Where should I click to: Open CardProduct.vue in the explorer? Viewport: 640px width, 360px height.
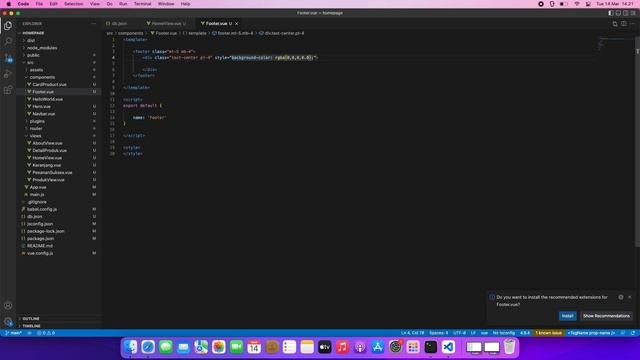click(x=49, y=84)
